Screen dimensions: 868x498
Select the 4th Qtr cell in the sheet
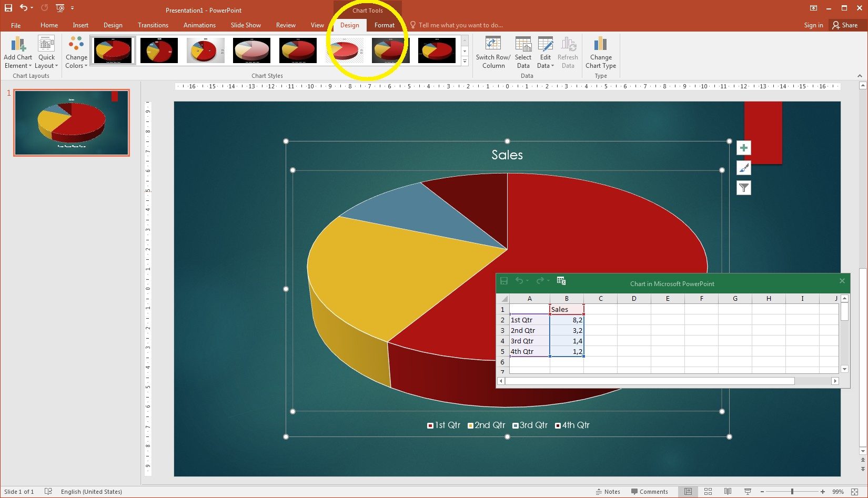(529, 351)
